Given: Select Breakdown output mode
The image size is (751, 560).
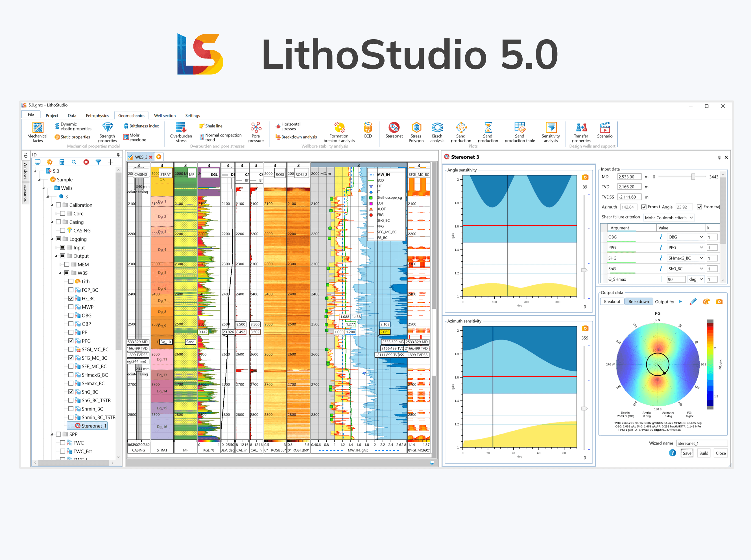Looking at the screenshot, I should [639, 302].
